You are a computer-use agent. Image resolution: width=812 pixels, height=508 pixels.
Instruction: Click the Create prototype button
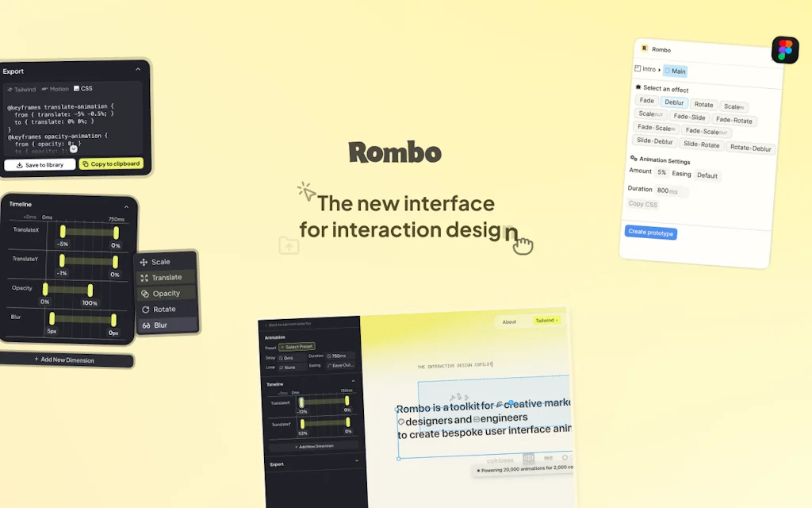coord(652,232)
